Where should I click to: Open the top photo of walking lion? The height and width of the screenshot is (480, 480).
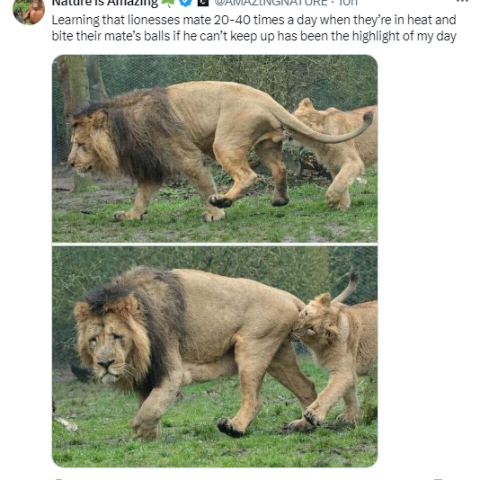point(215,148)
